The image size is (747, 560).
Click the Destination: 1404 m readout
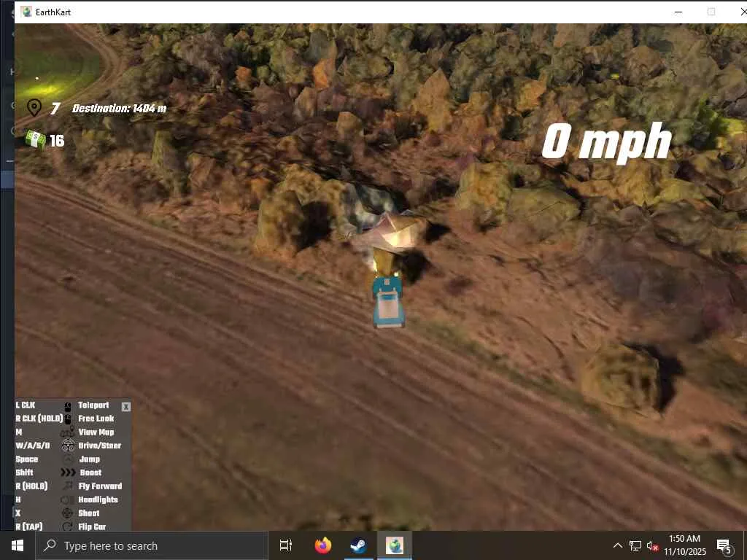pos(119,109)
